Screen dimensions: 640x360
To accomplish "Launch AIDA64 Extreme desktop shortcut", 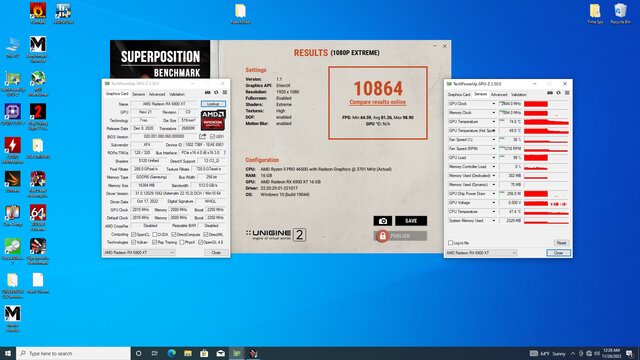I will click(38, 218).
